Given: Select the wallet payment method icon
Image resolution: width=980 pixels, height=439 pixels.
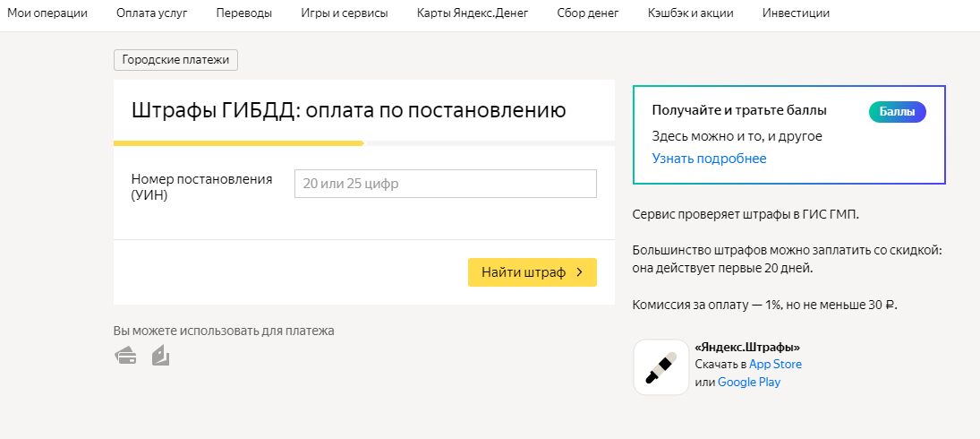Looking at the screenshot, I should 160,355.
